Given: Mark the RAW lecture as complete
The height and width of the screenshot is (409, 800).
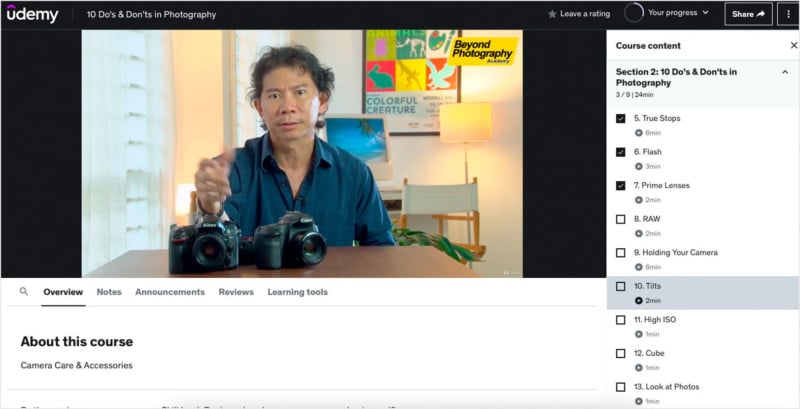Looking at the screenshot, I should [621, 219].
